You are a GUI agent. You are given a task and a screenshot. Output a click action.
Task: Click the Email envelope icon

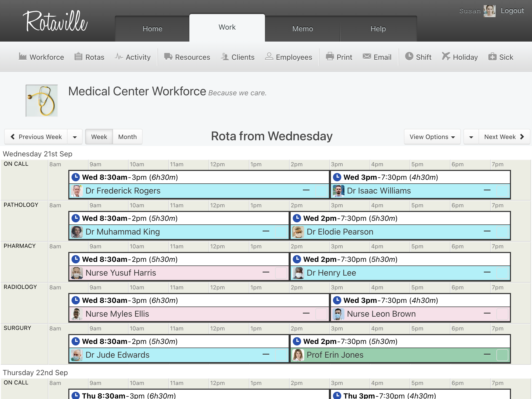[x=367, y=56]
